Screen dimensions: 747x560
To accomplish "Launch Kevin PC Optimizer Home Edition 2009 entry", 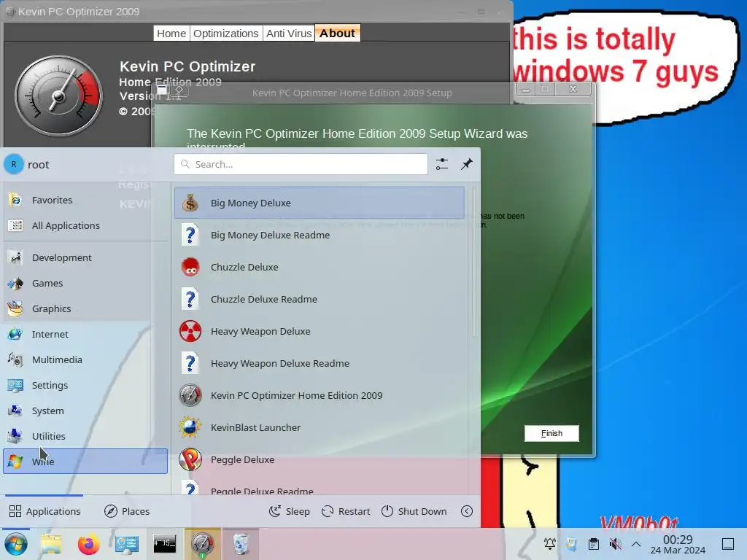I will [x=320, y=395].
